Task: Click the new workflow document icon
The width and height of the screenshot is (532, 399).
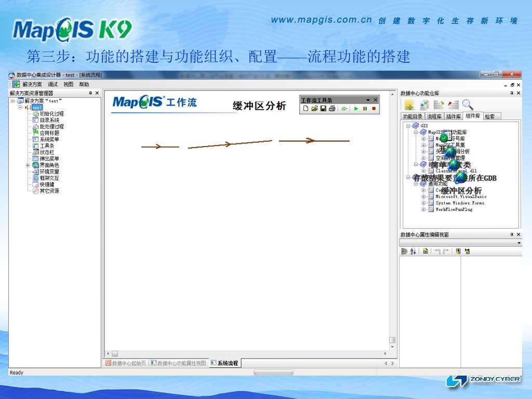Action: [x=305, y=109]
